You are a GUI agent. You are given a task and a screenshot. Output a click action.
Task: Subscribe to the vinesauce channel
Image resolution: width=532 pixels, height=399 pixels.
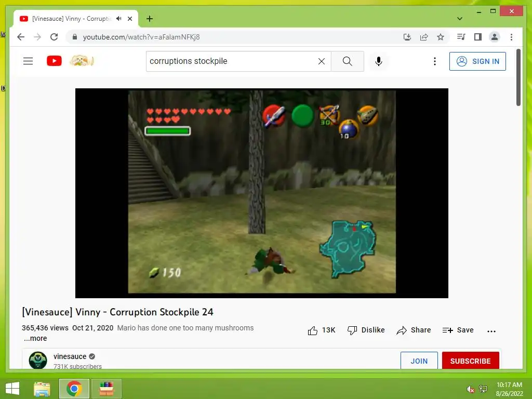(470, 361)
